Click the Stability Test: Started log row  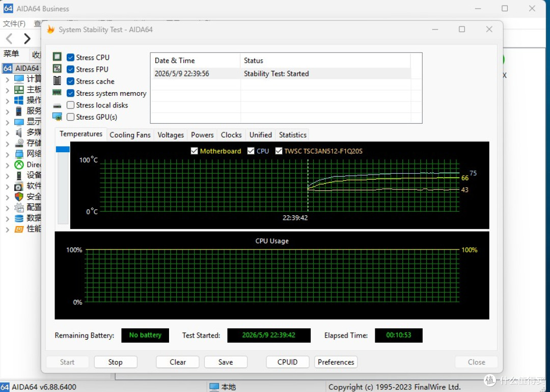tap(282, 74)
